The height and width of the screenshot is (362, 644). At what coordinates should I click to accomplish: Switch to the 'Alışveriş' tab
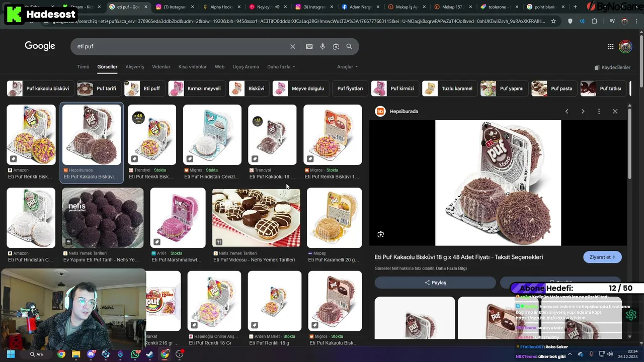[x=135, y=67]
